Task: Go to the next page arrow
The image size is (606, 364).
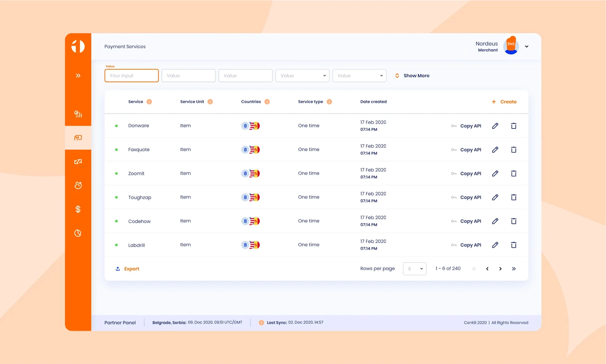Action: point(500,269)
